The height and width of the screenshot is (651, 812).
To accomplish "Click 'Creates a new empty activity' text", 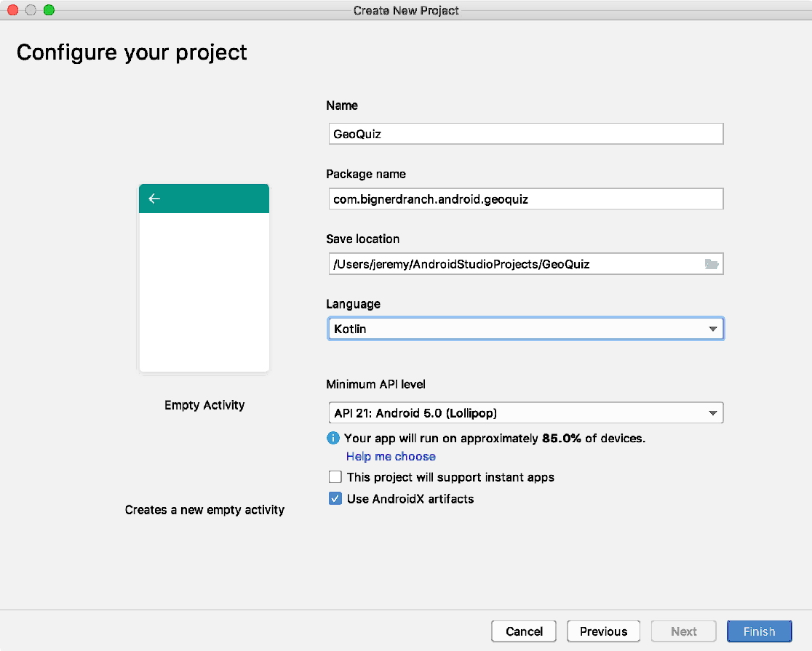I will [x=204, y=510].
